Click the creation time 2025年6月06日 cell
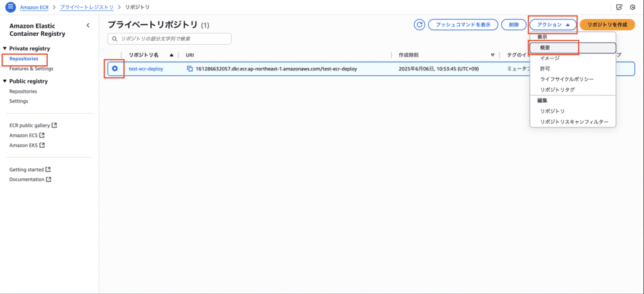Viewport: 644px width, 294px height. 438,69
